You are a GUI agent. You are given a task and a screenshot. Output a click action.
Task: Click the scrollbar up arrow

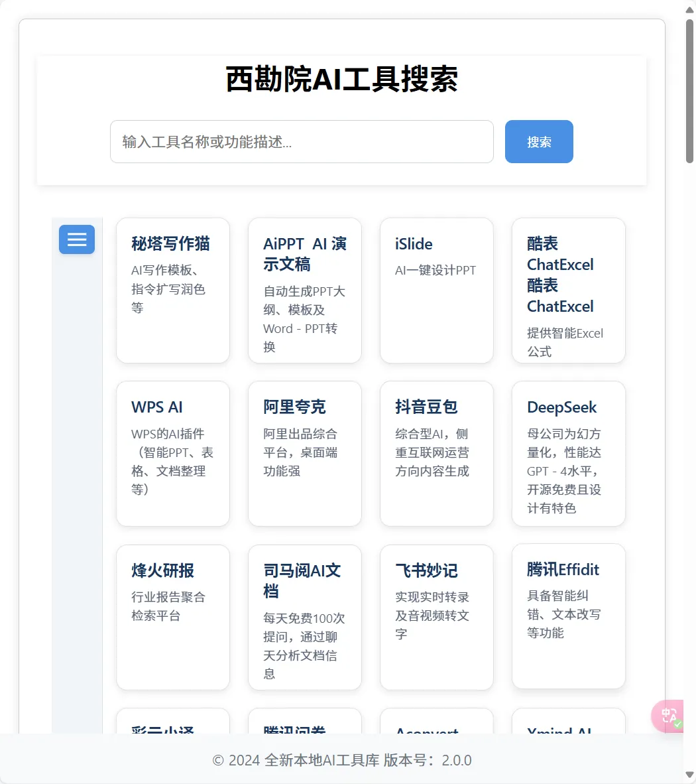tap(689, 9)
